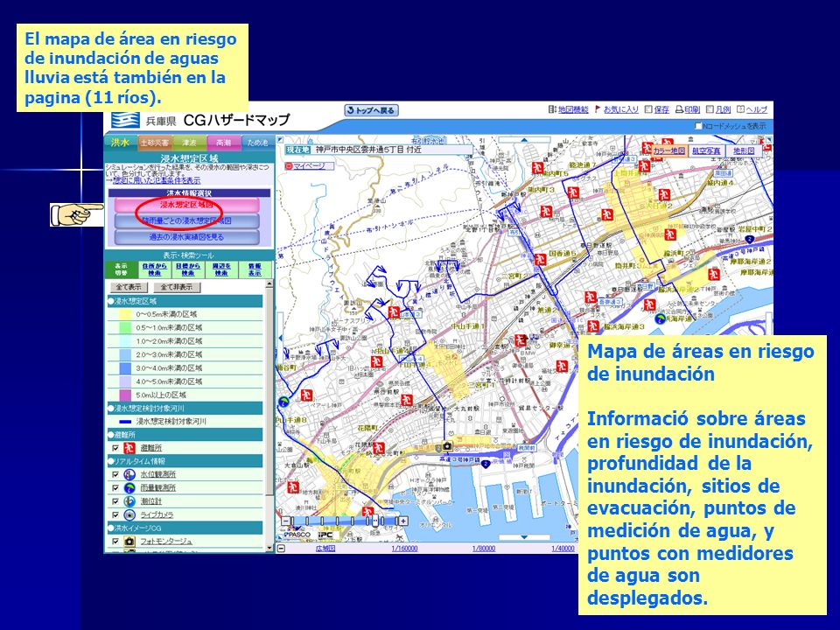Select the 表示切替 tab
Viewport: 840px width, 630px height.
click(121, 269)
